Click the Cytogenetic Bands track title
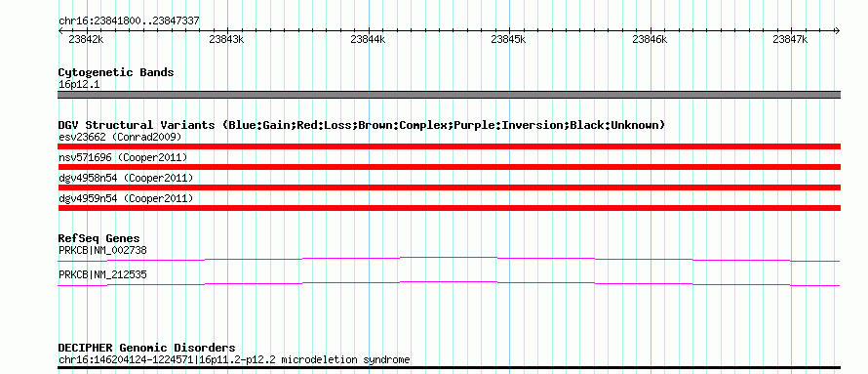Screen dimensions: 868x374 click(116, 72)
